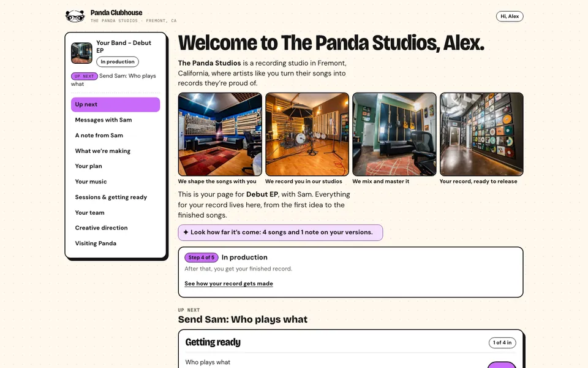This screenshot has width=588, height=368.
Task: Select the Up next sidebar item
Action: coord(116,104)
